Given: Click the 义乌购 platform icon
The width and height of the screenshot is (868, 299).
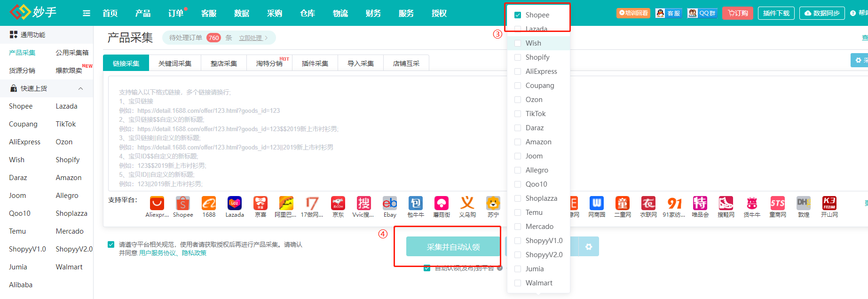Looking at the screenshot, I should pyautogui.click(x=467, y=203).
